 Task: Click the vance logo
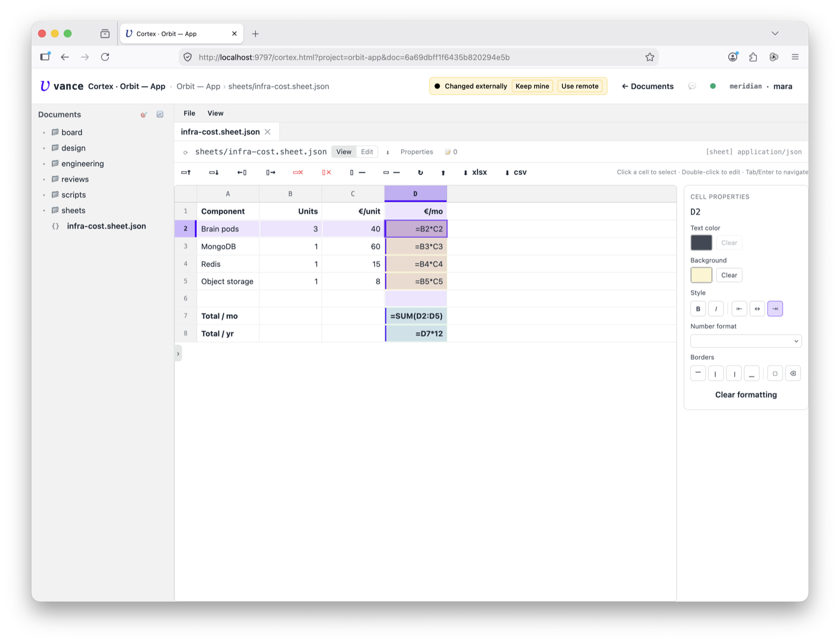click(62, 86)
